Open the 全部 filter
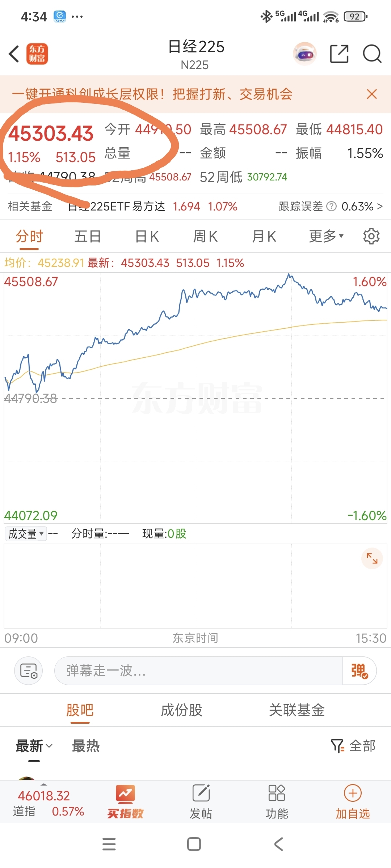The width and height of the screenshot is (391, 868). pos(353,746)
